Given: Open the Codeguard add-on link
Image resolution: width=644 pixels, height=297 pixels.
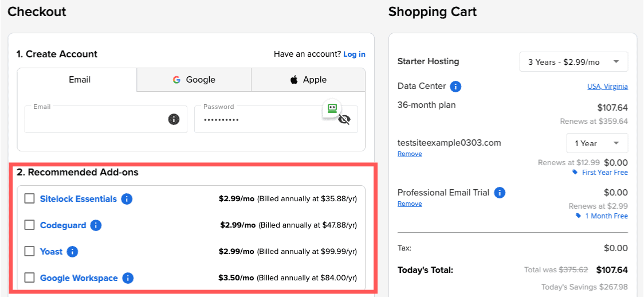Looking at the screenshot, I should coord(63,225).
